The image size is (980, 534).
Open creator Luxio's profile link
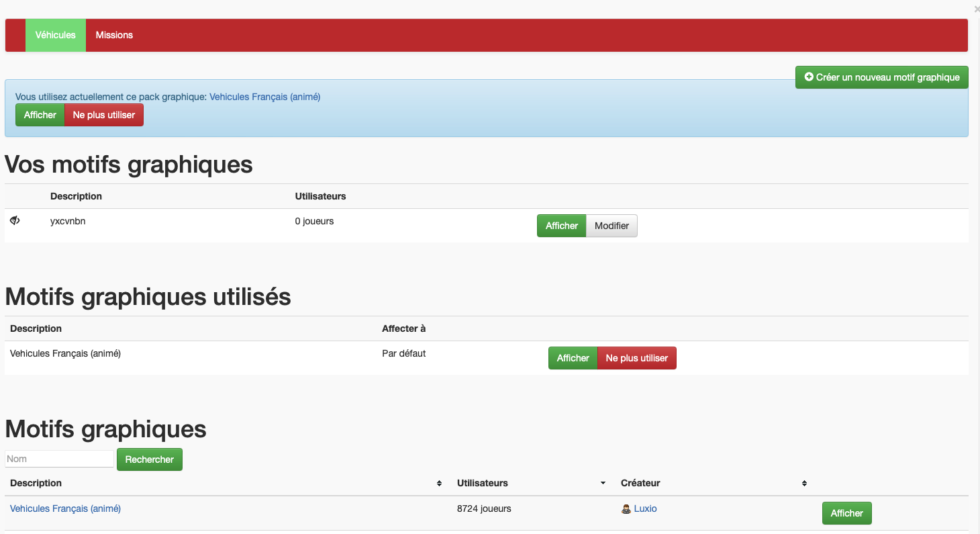point(645,508)
